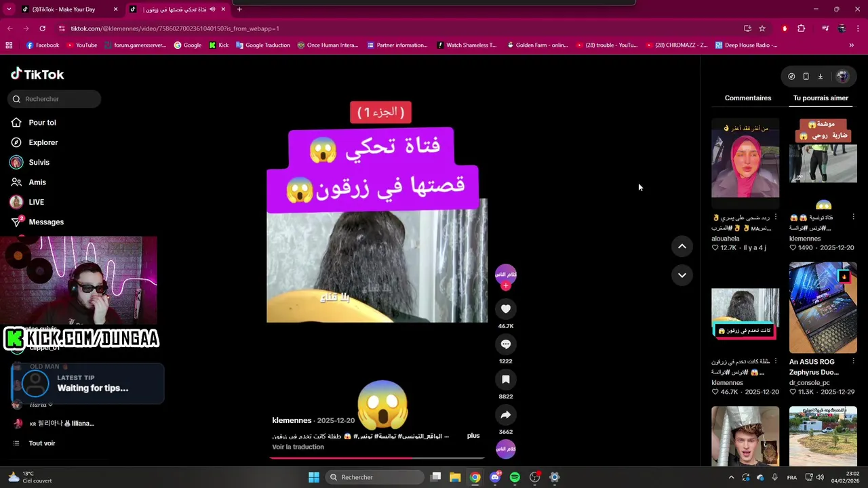Open alouahela recommended video thumbnail

(745, 163)
